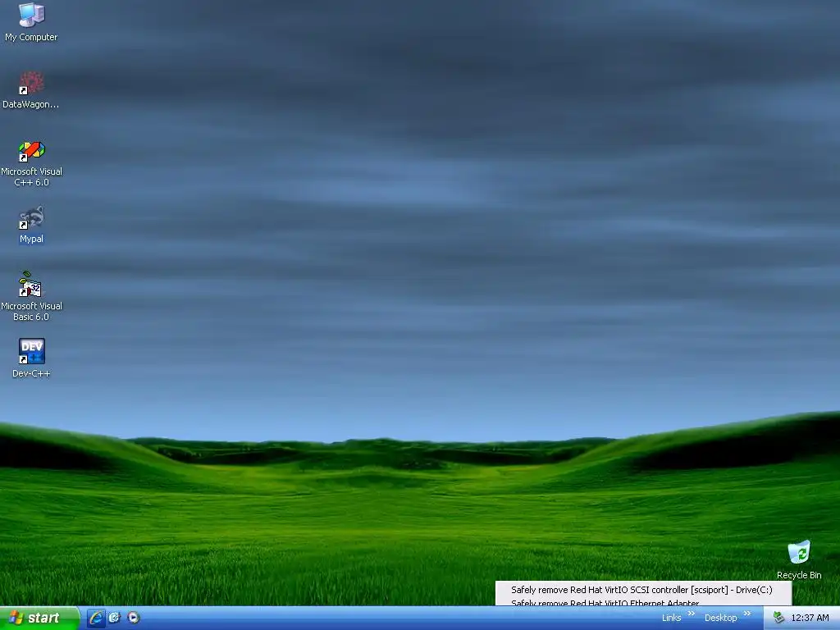Viewport: 840px width, 630px height.
Task: Launch Windows Media Player from Quick Launch
Action: click(x=134, y=618)
